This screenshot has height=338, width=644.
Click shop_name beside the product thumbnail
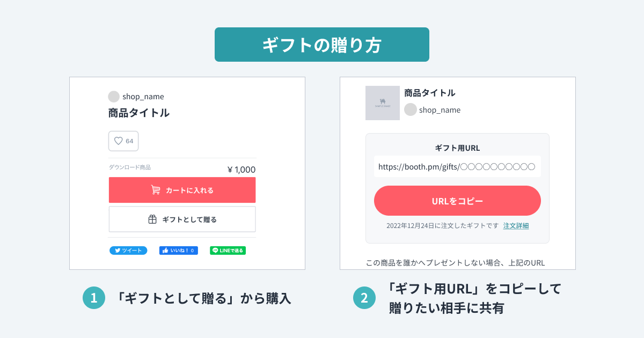click(440, 110)
